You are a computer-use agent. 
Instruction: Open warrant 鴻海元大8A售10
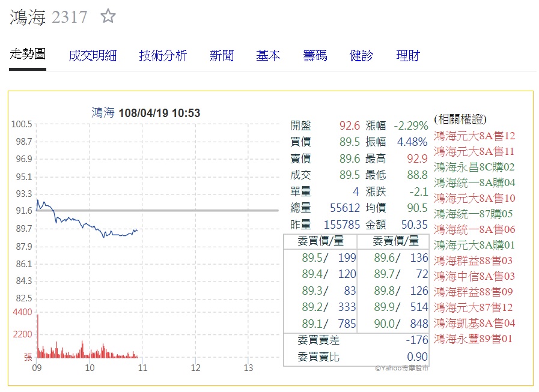coord(474,198)
